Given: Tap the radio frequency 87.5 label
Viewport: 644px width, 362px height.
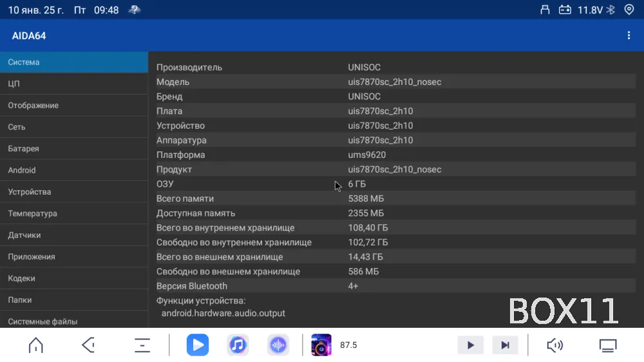Looking at the screenshot, I should [x=348, y=345].
